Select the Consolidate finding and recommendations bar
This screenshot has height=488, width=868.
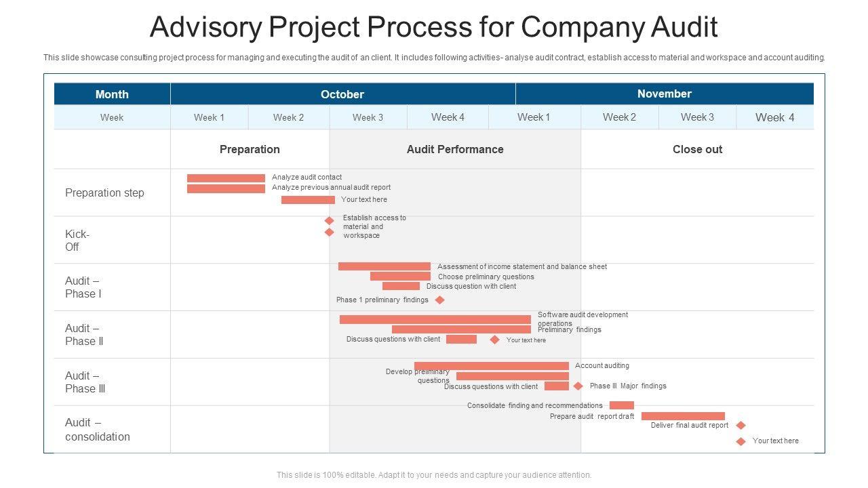[621, 405]
